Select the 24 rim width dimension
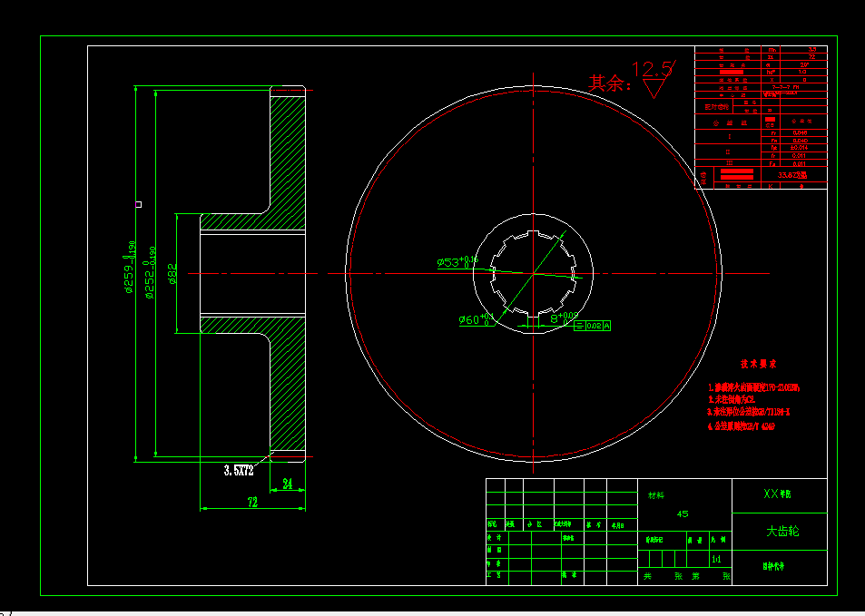865x616 pixels. 288,484
